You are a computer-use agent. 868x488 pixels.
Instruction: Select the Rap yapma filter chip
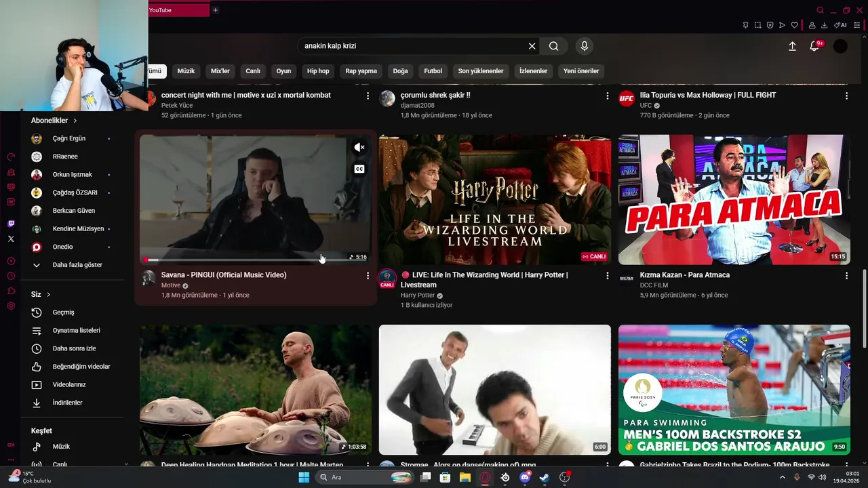361,71
